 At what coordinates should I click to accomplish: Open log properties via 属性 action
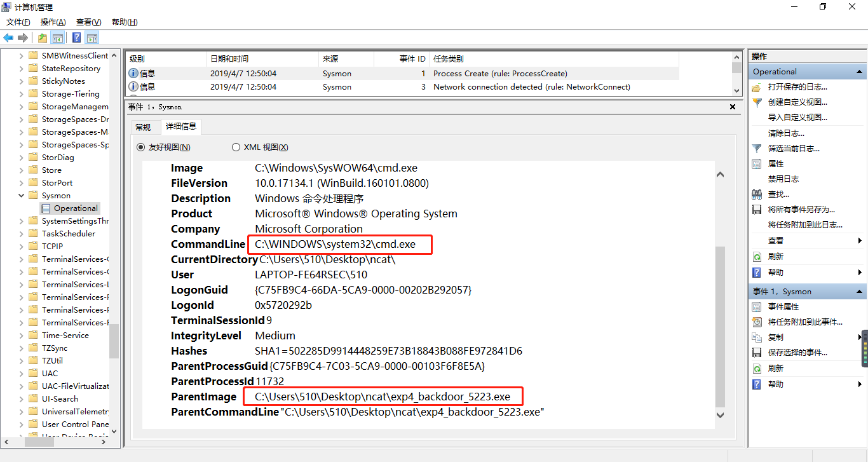[776, 163]
